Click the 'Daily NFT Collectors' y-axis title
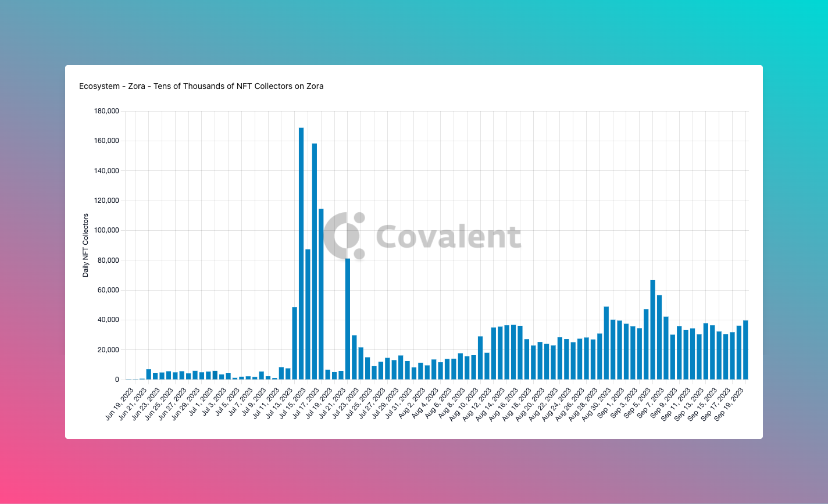The image size is (828, 504). click(85, 245)
